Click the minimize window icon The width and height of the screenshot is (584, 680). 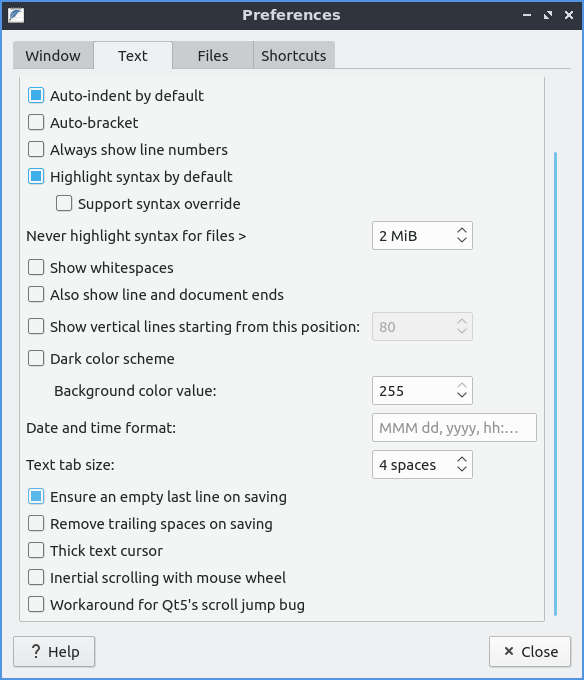click(x=527, y=15)
